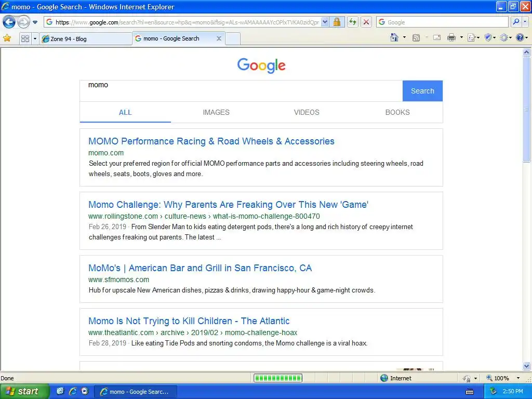Click the on-screen keyboard tray icon
The height and width of the screenshot is (399, 532).
coord(470,392)
